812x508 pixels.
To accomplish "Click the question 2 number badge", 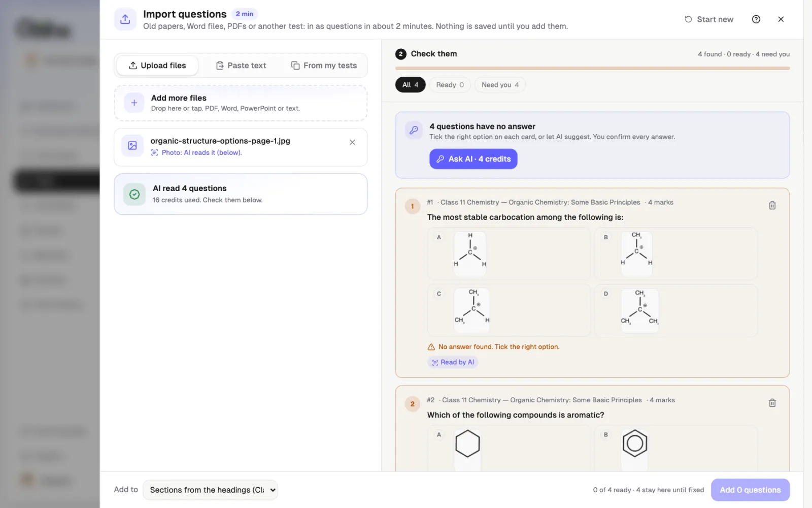I will 413,404.
